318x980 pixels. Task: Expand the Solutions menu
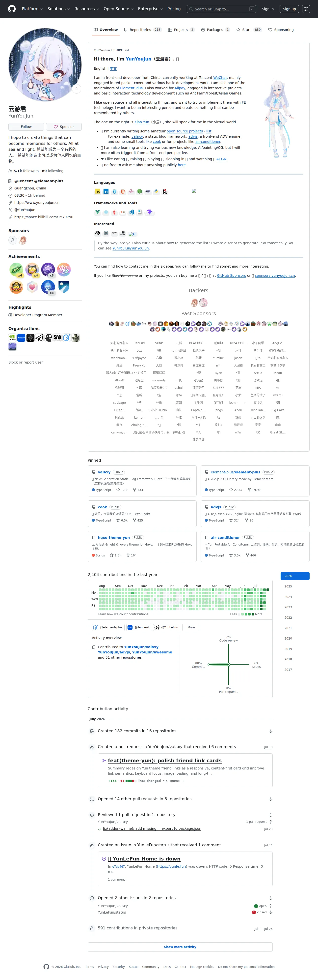(58, 9)
